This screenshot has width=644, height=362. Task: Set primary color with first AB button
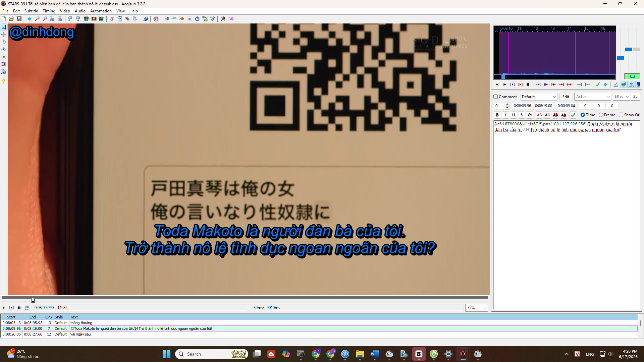point(539,115)
